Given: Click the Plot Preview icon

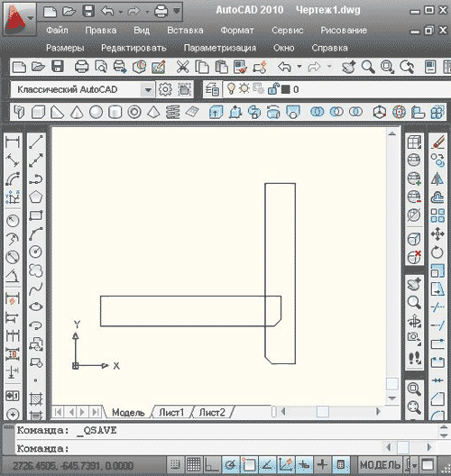Looking at the screenshot, I should coord(101,67).
